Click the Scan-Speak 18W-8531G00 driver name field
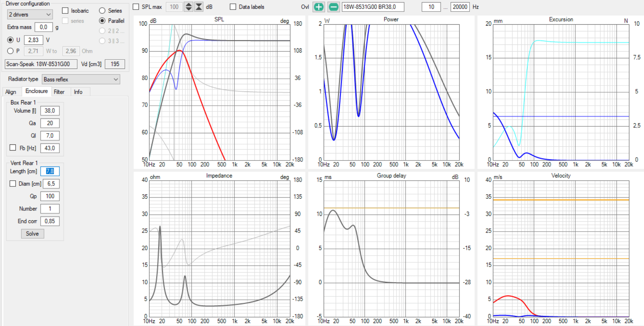 (41, 64)
